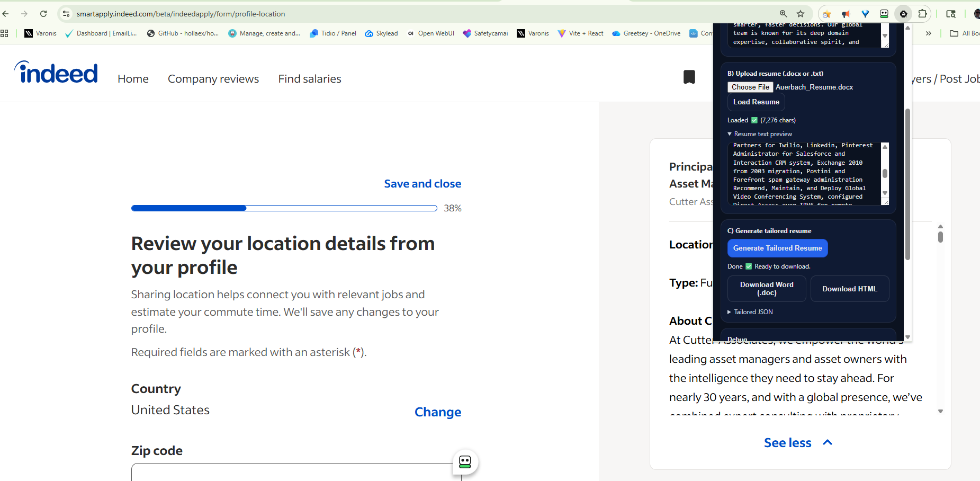The height and width of the screenshot is (481, 980).
Task: Open the Company reviews menu item
Action: point(213,79)
